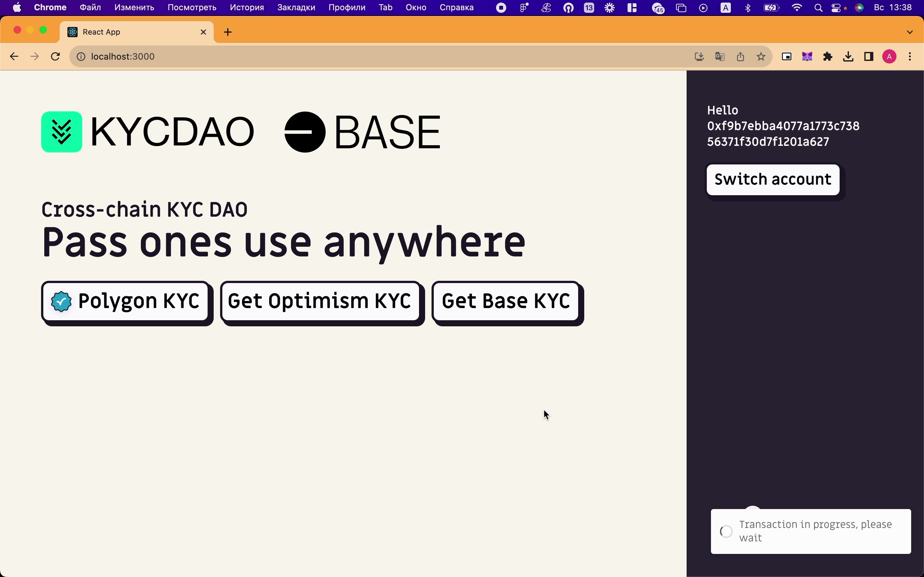
Task: Click the browser back navigation arrow
Action: tap(14, 56)
